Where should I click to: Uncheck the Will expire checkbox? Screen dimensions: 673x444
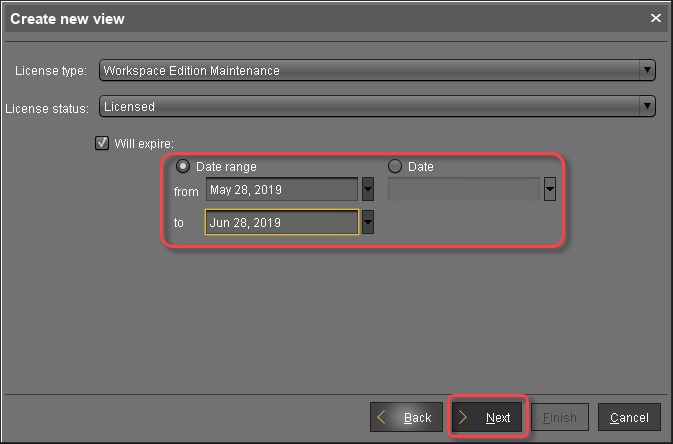(102, 143)
